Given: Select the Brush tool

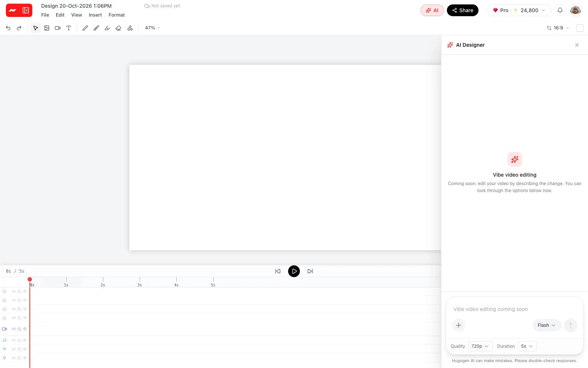Looking at the screenshot, I should [x=96, y=28].
